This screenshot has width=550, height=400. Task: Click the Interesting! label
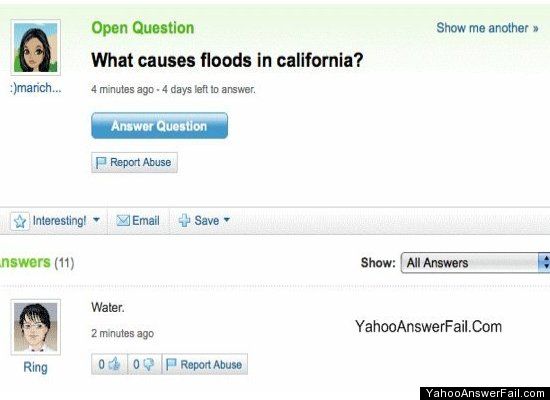(x=59, y=221)
